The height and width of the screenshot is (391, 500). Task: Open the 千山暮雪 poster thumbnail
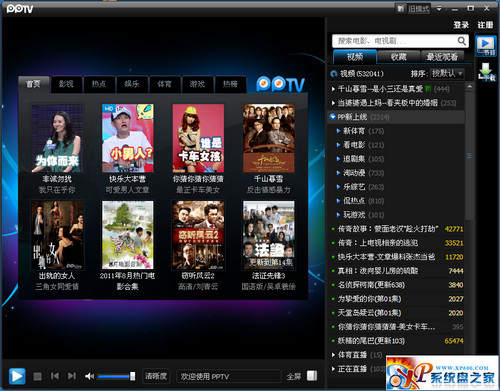(269, 138)
